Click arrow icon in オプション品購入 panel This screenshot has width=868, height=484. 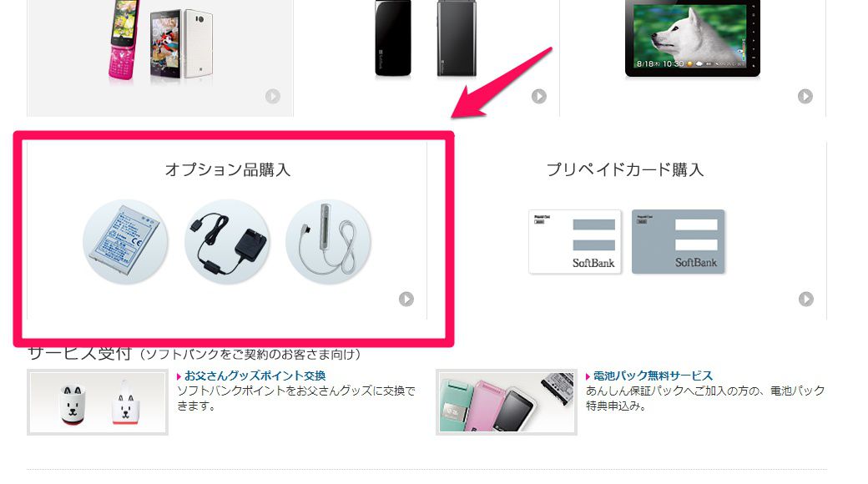click(406, 299)
